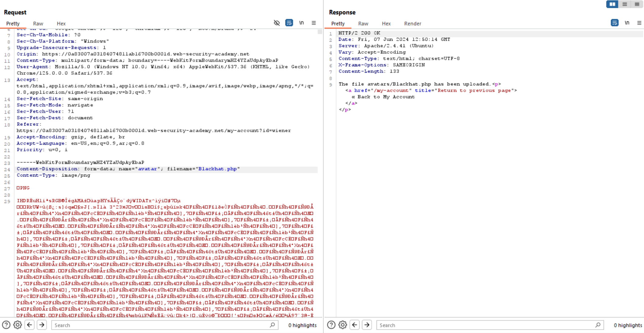Click Upgrade-Insecure-Requests header
The image size is (644, 333).
(x=61, y=47)
